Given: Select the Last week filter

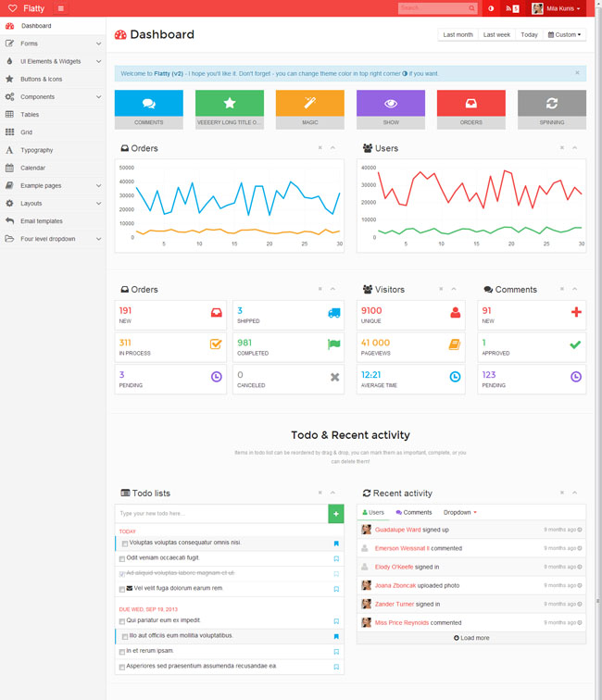Looking at the screenshot, I should pos(496,34).
